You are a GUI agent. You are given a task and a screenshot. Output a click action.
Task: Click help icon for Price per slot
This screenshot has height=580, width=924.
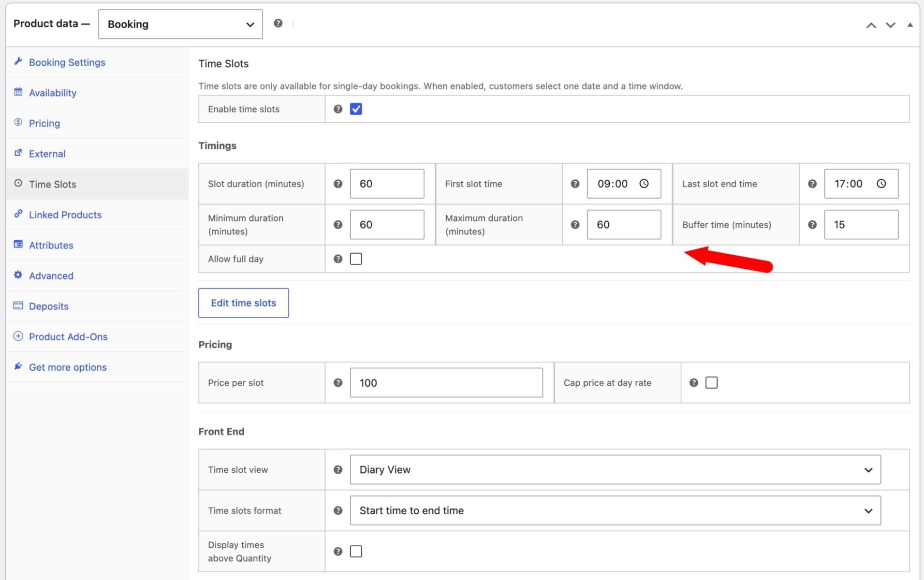pyautogui.click(x=338, y=383)
